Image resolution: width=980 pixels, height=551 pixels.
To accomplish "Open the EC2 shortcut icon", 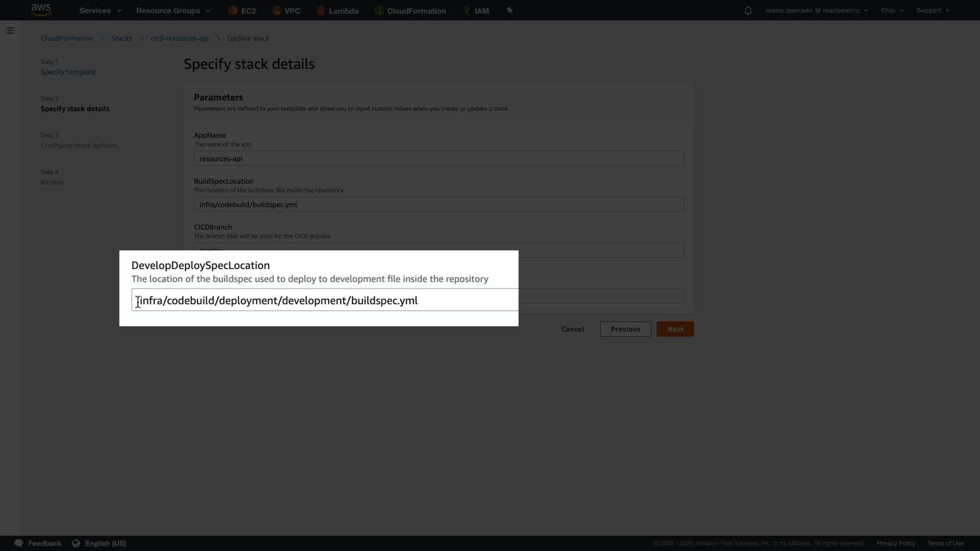I will coord(242,11).
